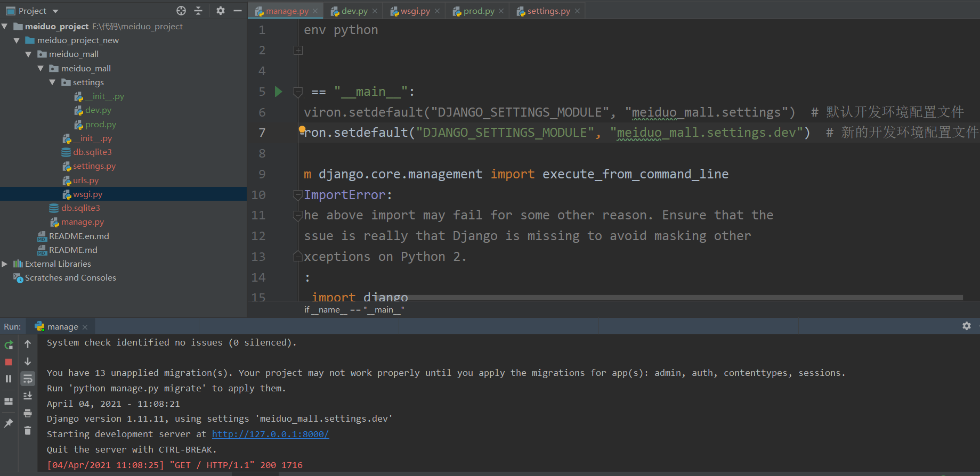This screenshot has height=476, width=980.
Task: Collapse the settings folder
Action: (x=52, y=83)
